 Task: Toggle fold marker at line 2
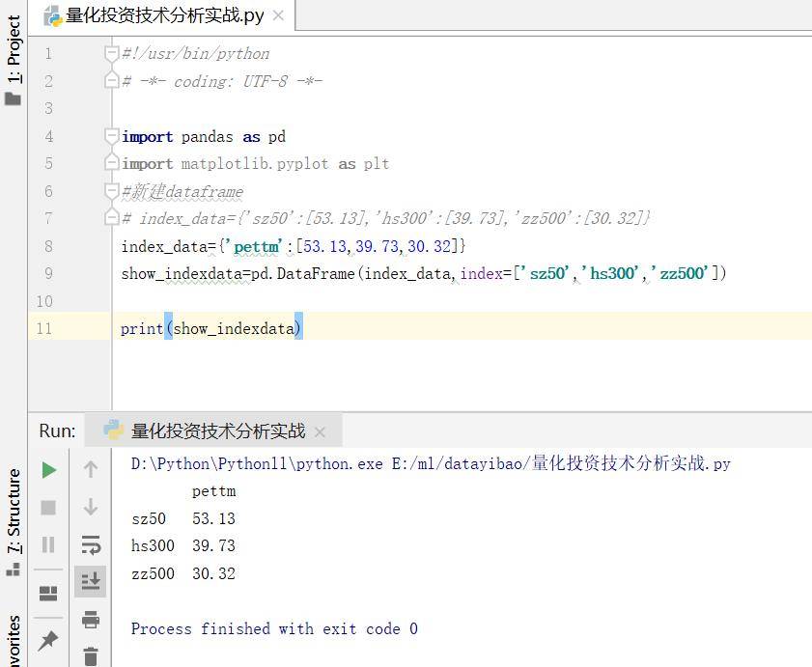click(x=111, y=81)
